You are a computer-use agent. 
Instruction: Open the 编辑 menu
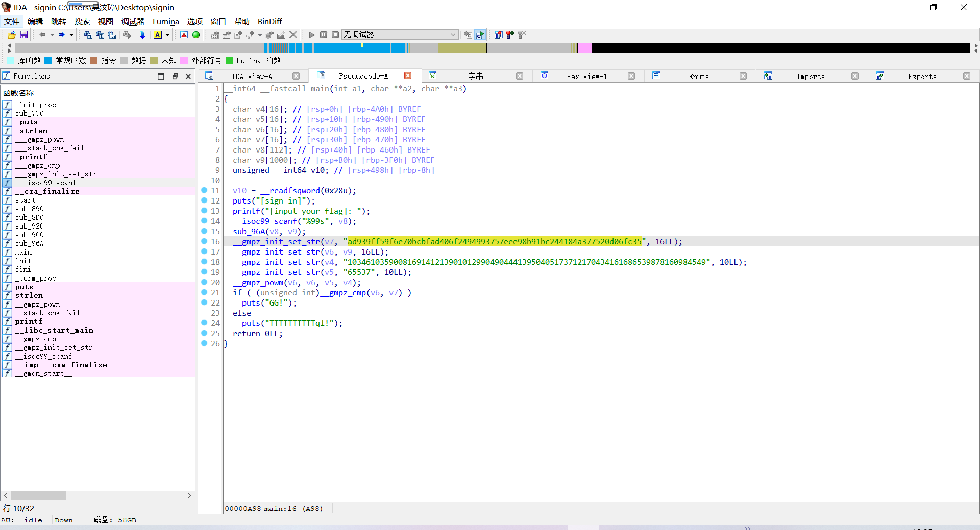(35, 21)
